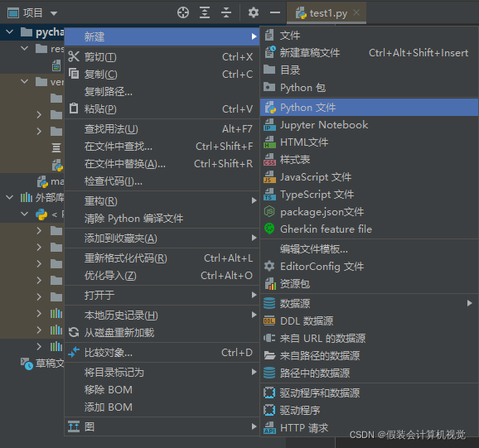Click the HTML文件 icon
Screen dimensions: 479x448
(x=269, y=142)
